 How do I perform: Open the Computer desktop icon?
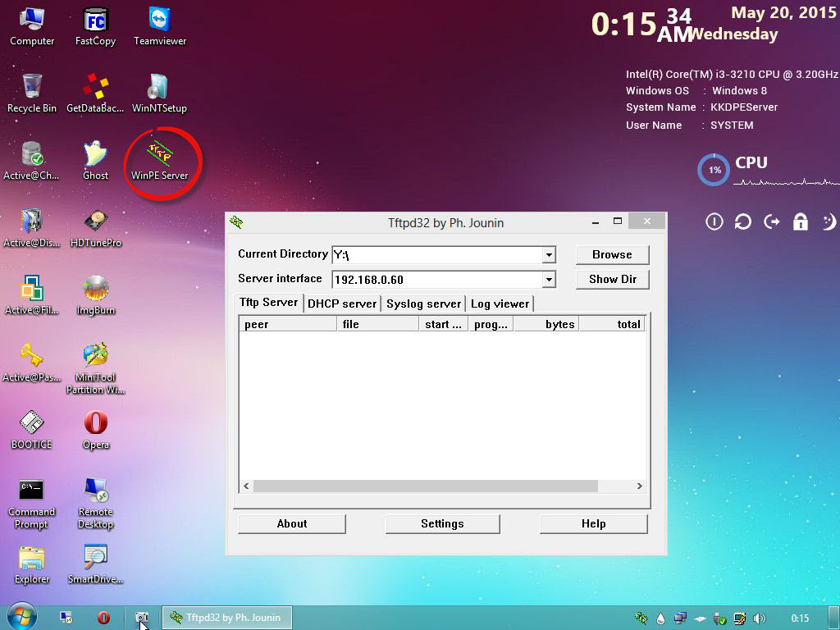click(32, 27)
